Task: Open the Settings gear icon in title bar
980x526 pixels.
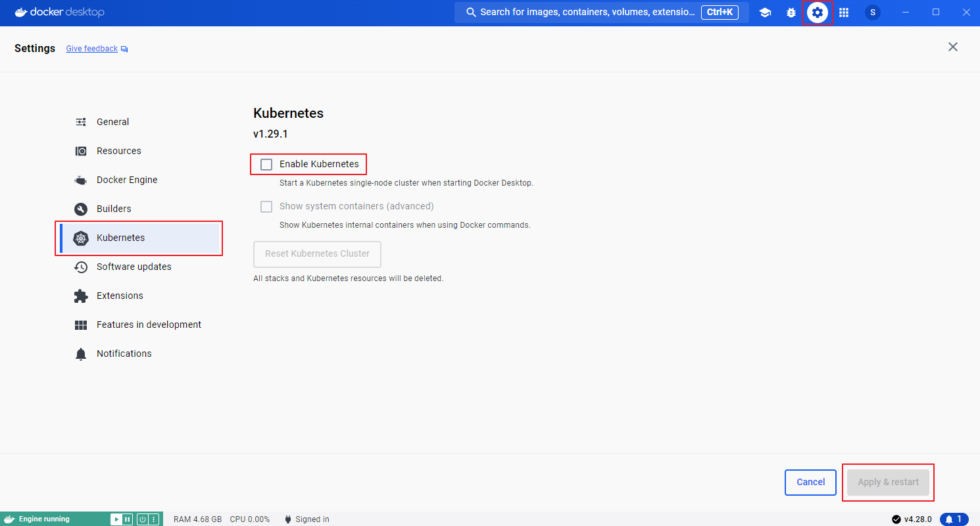Action: click(818, 13)
